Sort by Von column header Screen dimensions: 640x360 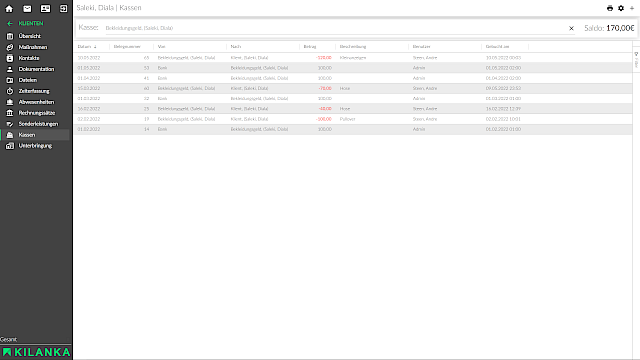click(x=162, y=47)
